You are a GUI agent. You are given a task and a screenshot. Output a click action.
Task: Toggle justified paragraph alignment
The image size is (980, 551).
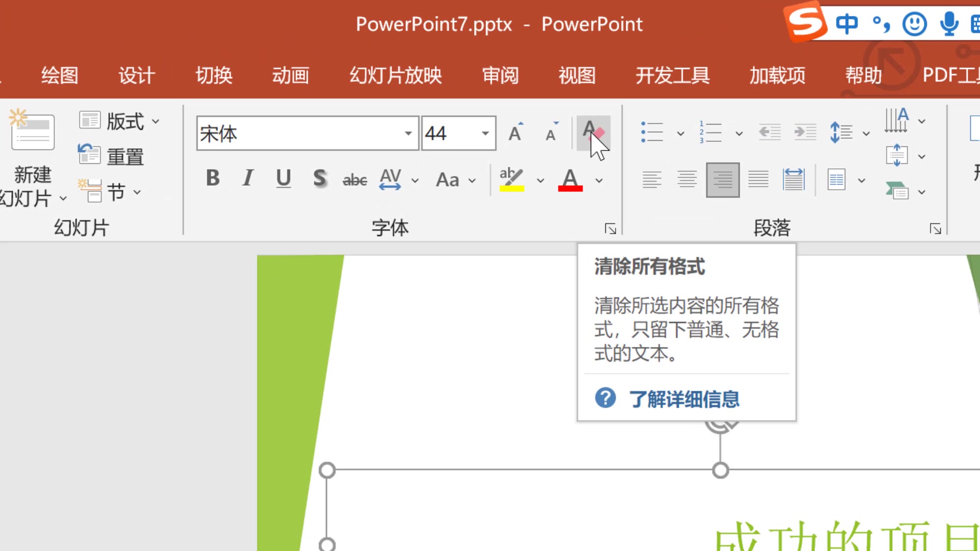[758, 180]
